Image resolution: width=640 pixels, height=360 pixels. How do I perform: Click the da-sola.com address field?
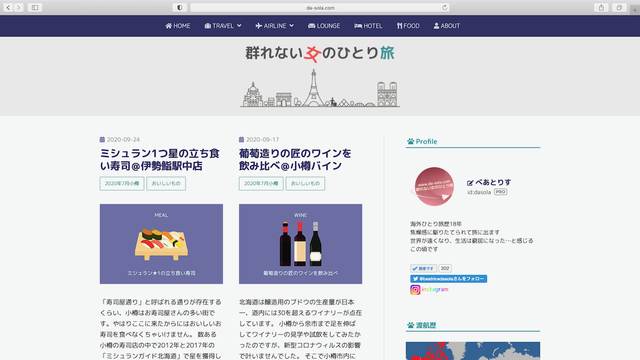[x=320, y=7]
